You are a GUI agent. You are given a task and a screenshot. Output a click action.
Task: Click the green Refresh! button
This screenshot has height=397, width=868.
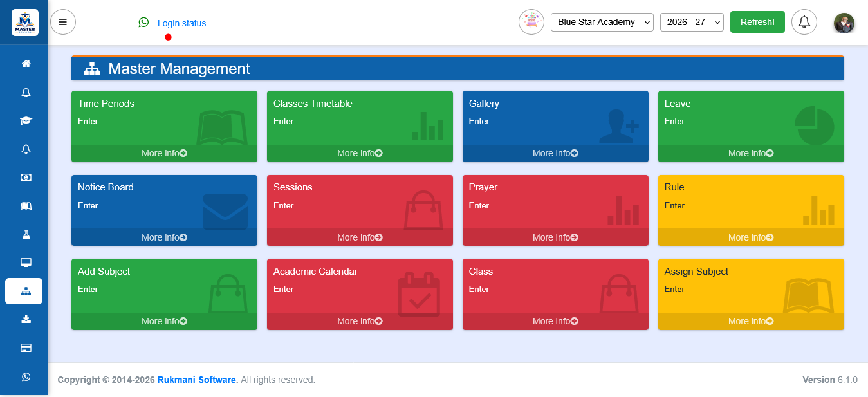757,22
